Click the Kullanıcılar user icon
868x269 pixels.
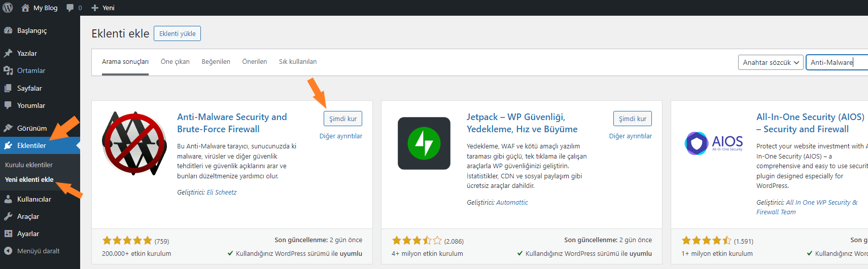point(8,199)
